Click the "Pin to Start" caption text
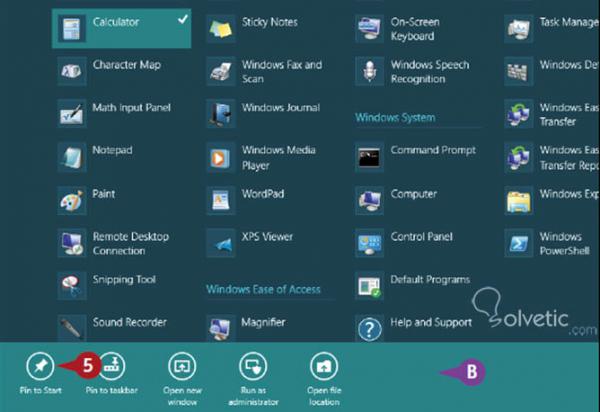Screen dimensions: 600x412 point(41,390)
